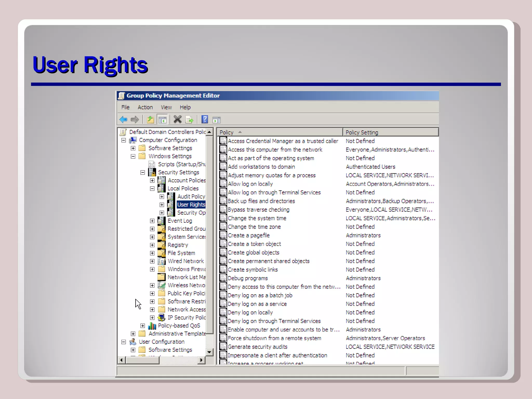The height and width of the screenshot is (399, 532).
Task: Click the tree pane scroll up arrow
Action: point(209,132)
